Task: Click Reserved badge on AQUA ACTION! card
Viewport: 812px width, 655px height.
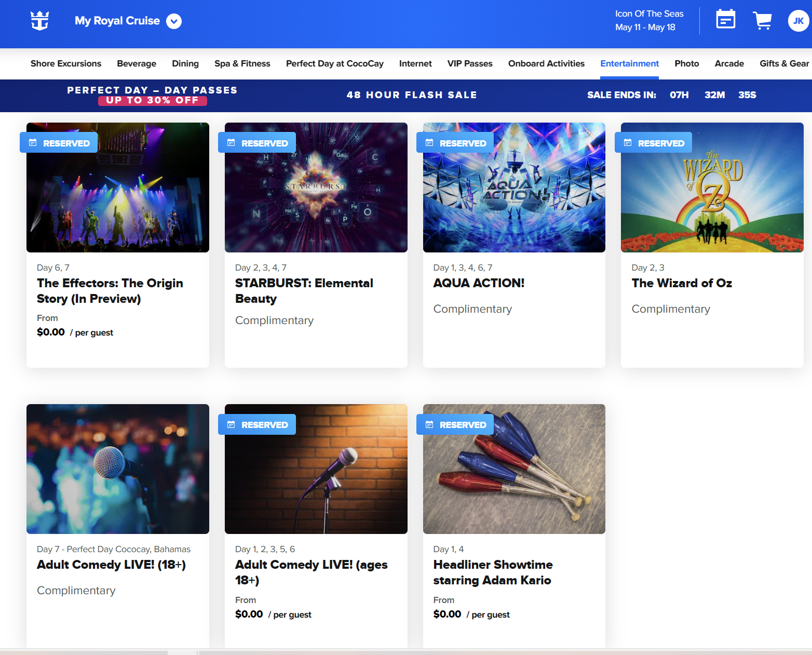Action: point(455,143)
